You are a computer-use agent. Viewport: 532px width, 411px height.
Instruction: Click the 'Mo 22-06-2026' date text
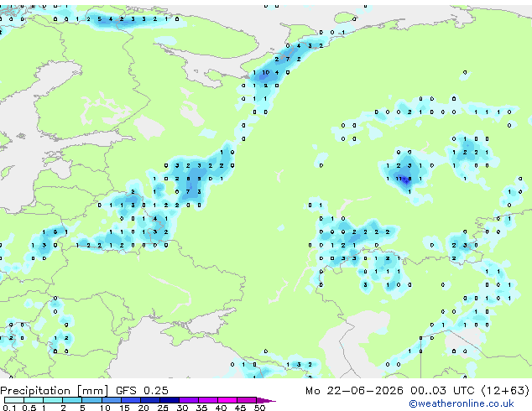click(354, 391)
